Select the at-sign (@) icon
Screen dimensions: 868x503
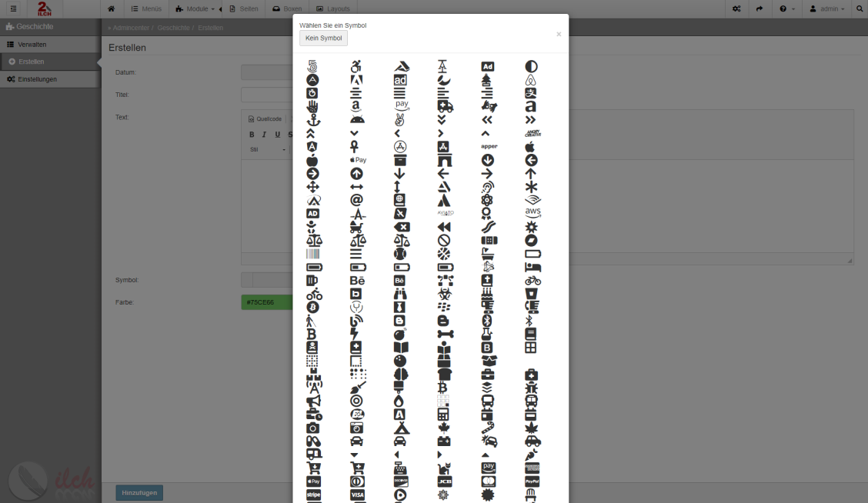pos(356,200)
